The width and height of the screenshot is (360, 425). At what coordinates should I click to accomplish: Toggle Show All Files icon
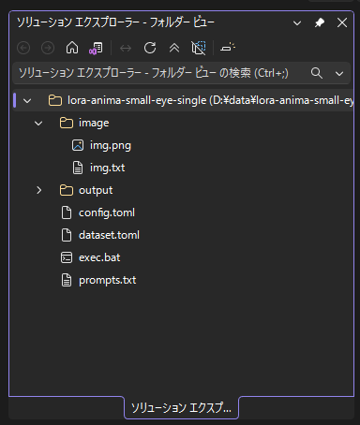coord(198,48)
